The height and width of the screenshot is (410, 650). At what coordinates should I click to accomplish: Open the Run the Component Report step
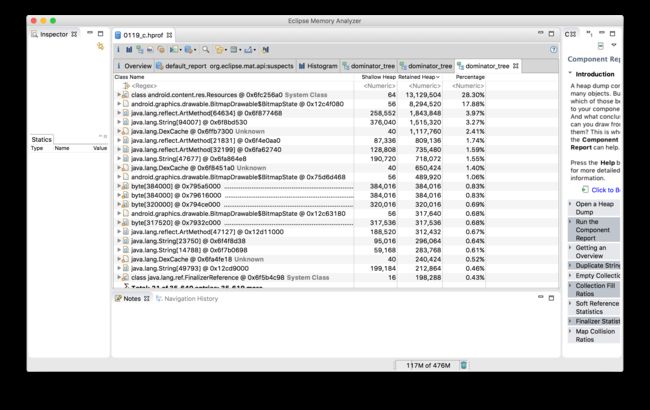[x=593, y=230]
